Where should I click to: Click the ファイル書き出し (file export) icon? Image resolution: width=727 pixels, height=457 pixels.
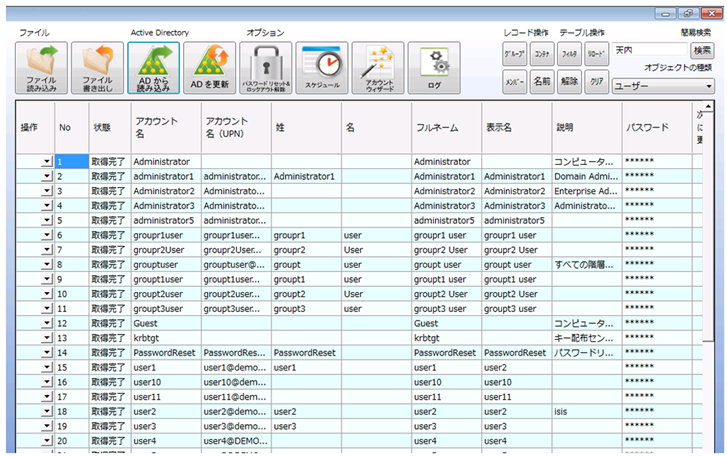coord(97,68)
